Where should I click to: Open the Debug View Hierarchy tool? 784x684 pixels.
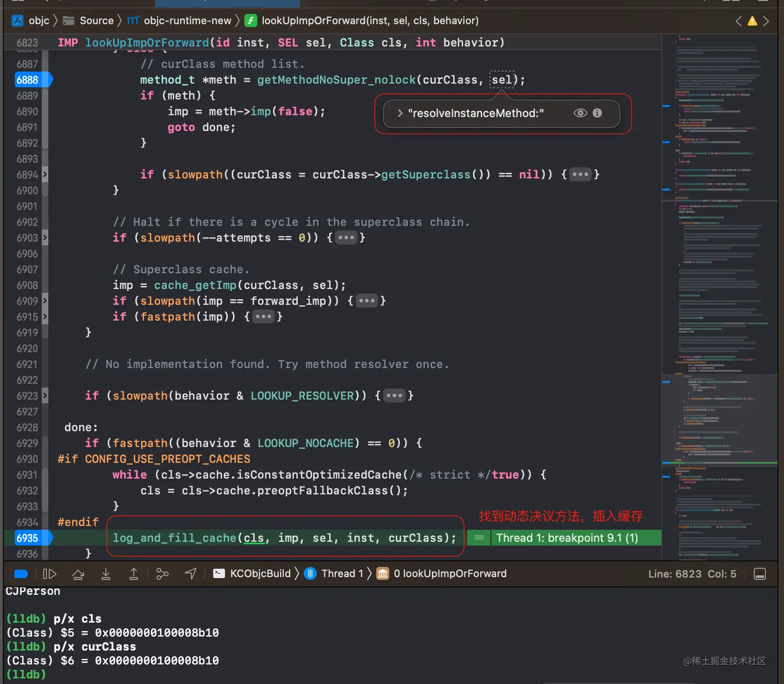tap(162, 574)
